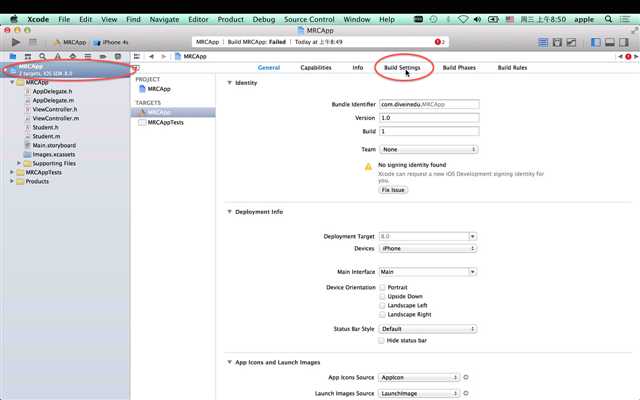Image resolution: width=640 pixels, height=400 pixels.
Task: Open the Find navigator magnifier icon
Action: (x=42, y=56)
